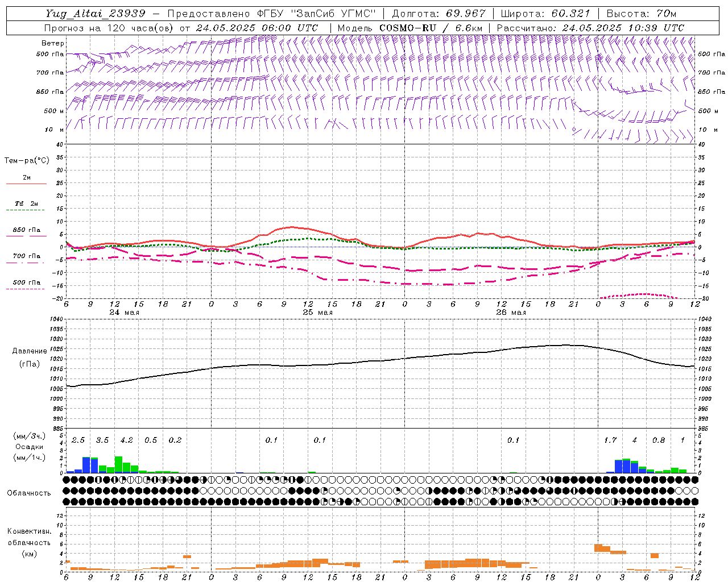Select the forecast start time '24.05.2025 06:00 UTC'
This screenshot has height=582, width=728.
pos(257,28)
